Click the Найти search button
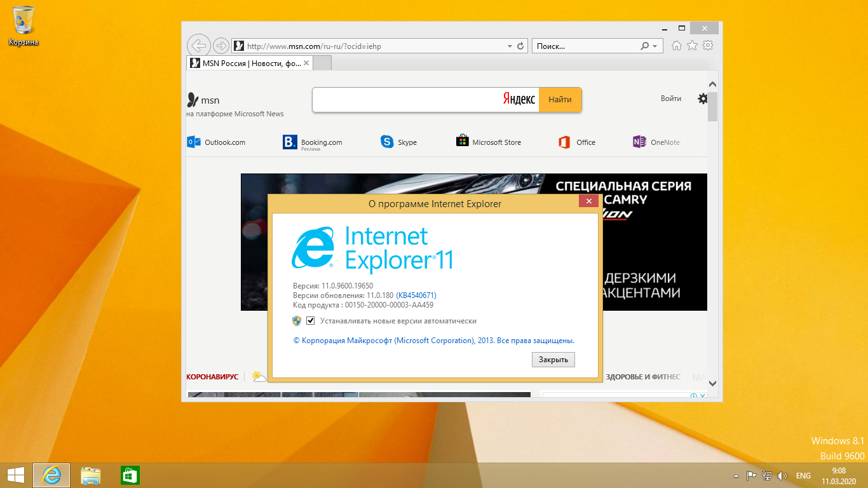The height and width of the screenshot is (488, 868). tap(560, 99)
